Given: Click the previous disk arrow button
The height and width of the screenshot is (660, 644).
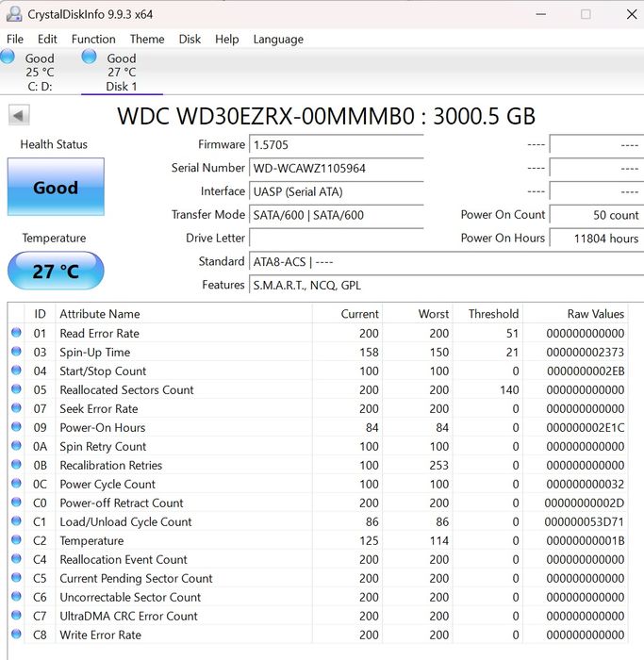Looking at the screenshot, I should tap(19, 115).
